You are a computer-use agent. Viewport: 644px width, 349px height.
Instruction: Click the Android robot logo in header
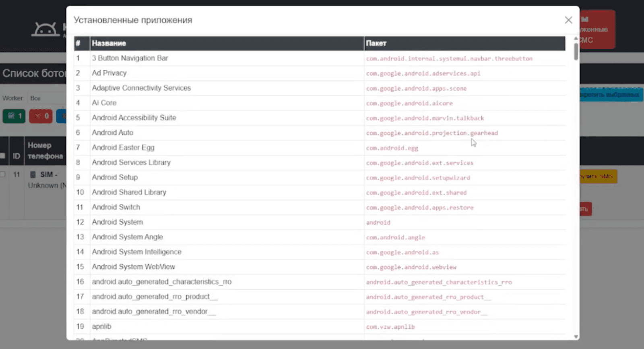(x=45, y=29)
